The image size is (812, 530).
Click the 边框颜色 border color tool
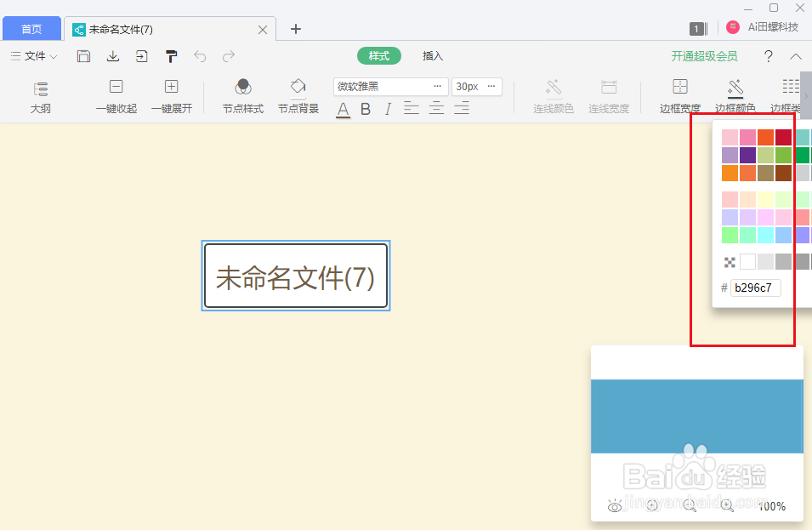[735, 97]
